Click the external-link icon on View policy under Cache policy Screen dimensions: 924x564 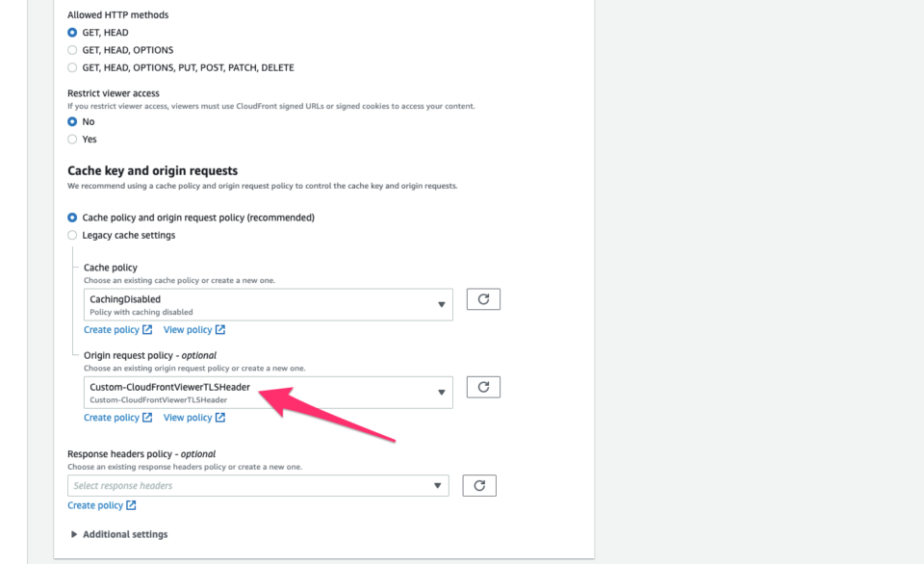click(220, 329)
